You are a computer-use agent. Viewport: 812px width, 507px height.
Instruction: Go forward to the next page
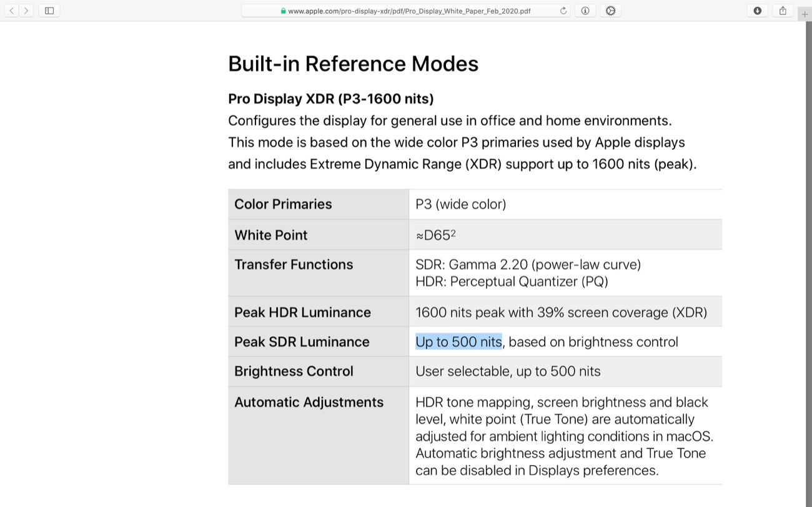[26, 11]
